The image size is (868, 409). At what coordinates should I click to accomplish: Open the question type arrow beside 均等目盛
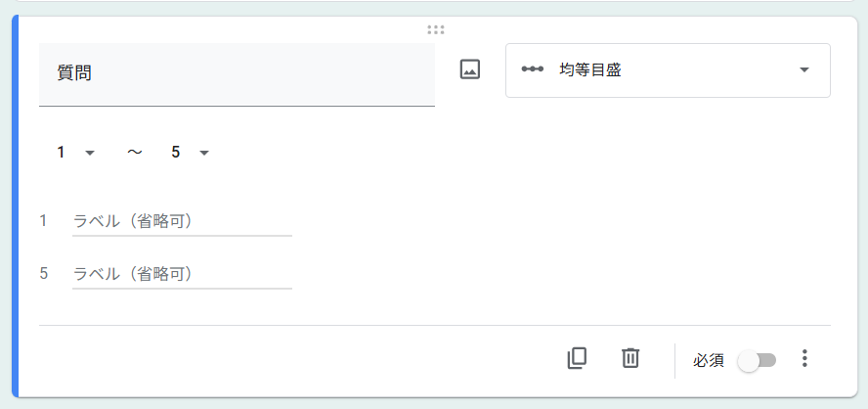click(804, 69)
